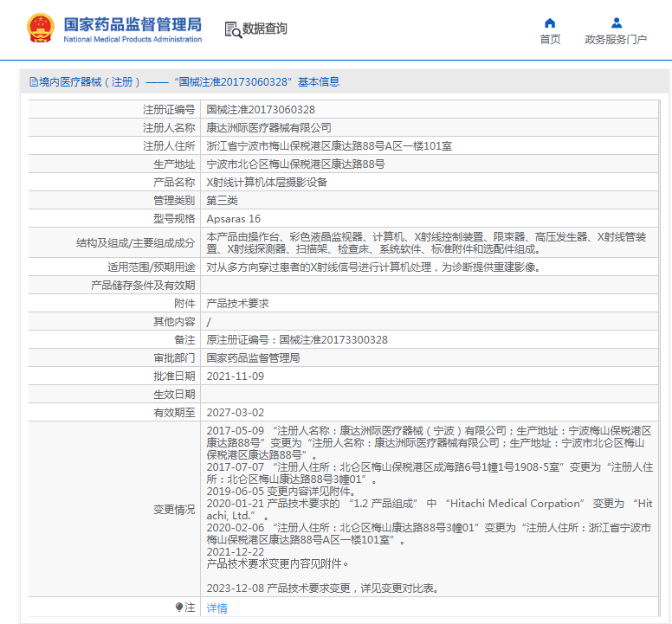Viewport: 672px width, 624px height.
Task: Select approval department 国家药品监督管理局 value
Action: pyautogui.click(x=253, y=358)
